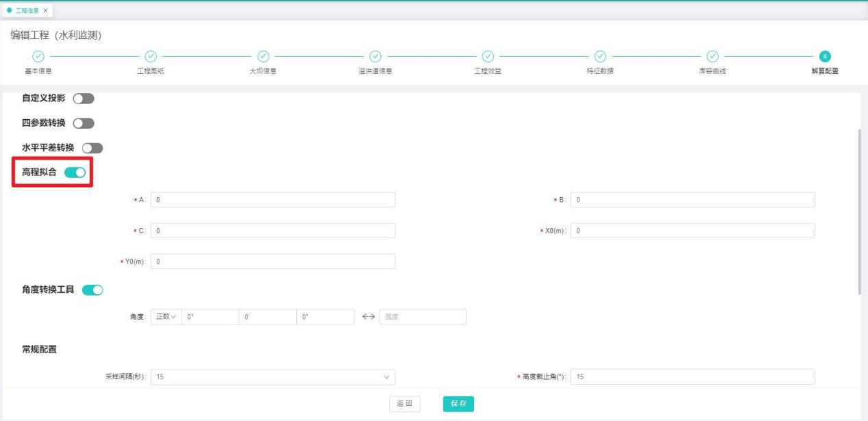This screenshot has height=421, width=868.
Task: Click the vertical scrollbar on the right
Action: pyautogui.click(x=859, y=212)
